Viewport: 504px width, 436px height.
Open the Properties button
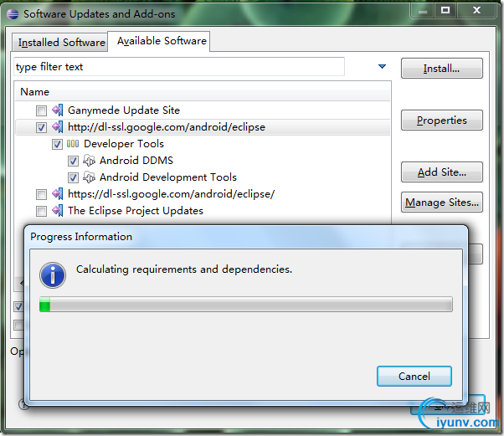pyautogui.click(x=442, y=121)
